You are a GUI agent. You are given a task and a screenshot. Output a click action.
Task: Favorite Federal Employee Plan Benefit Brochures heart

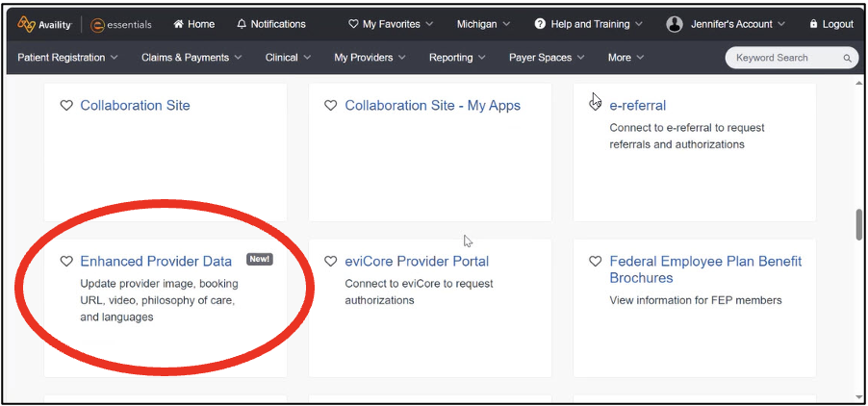click(x=595, y=261)
